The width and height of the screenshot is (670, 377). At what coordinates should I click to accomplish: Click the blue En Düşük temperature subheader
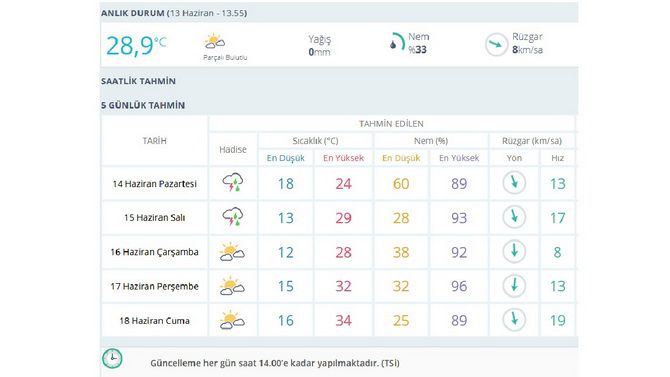(x=285, y=158)
